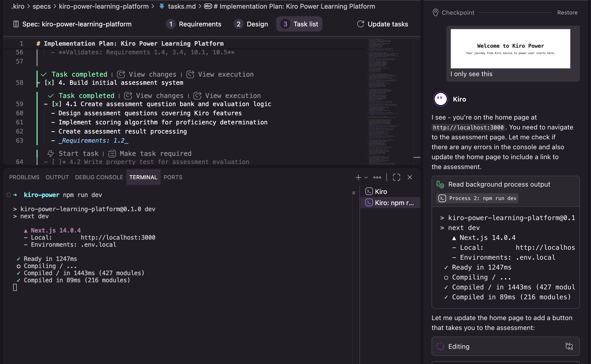Expand the kiro-power-learning-platform breadcrumb
This screenshot has height=364, width=591.
104,6
